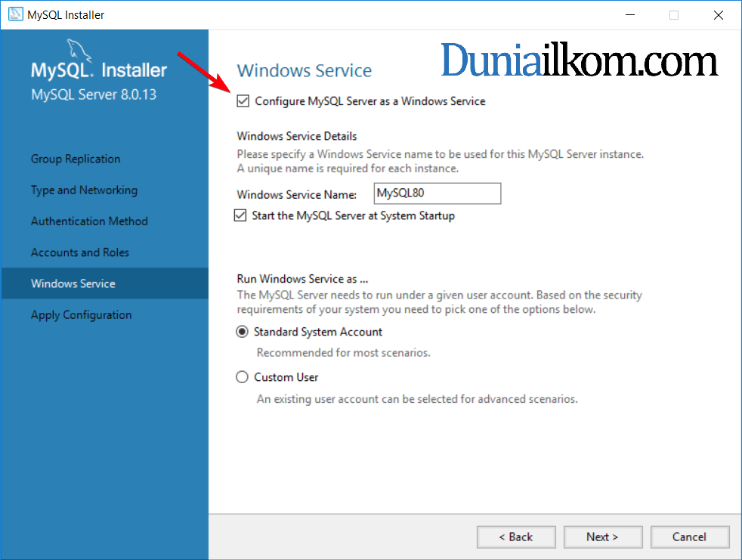742x560 pixels.
Task: Click the 'Windows Service Name:' label
Action: [297, 194]
